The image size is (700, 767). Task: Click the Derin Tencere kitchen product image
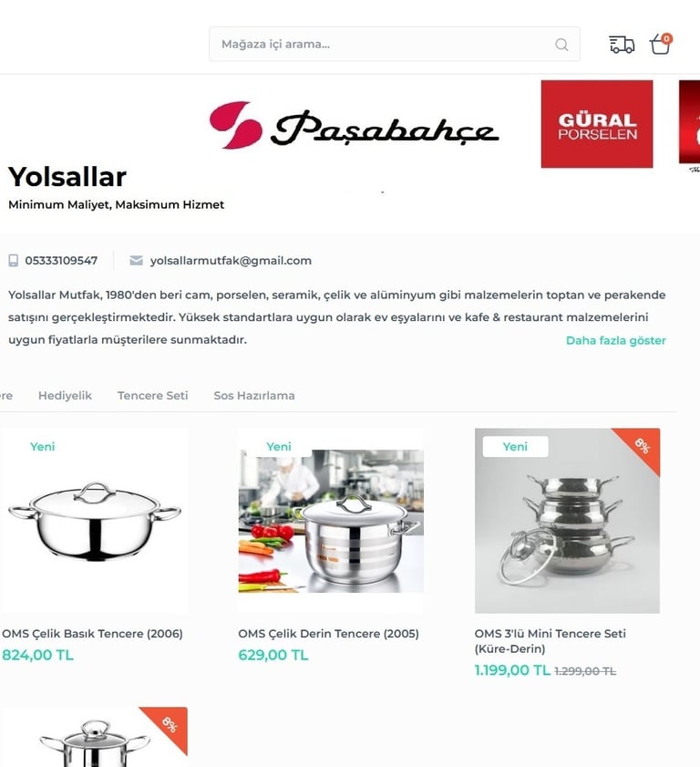tap(331, 521)
